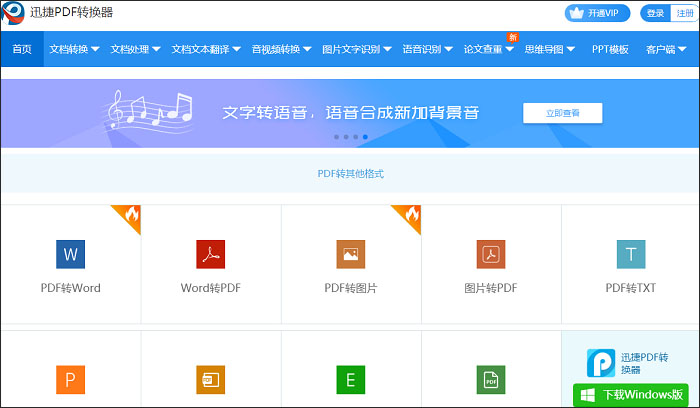Click the 注册 button
The image size is (700, 408).
(685, 13)
